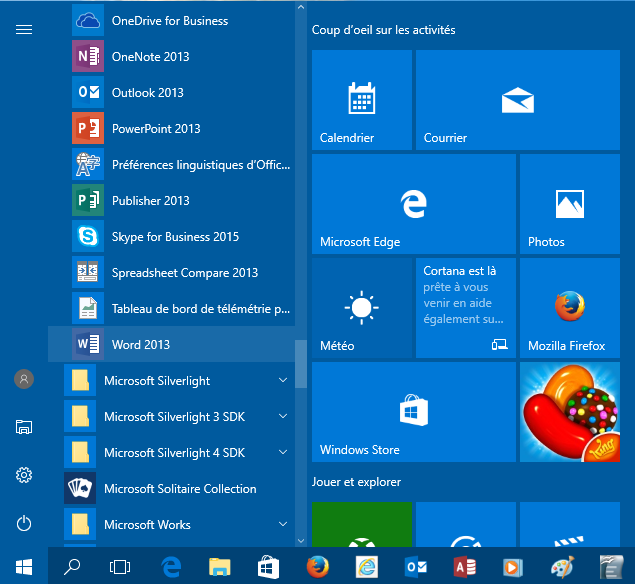This screenshot has width=635, height=584.
Task: Open OneDrive for Business app
Action: 171,21
